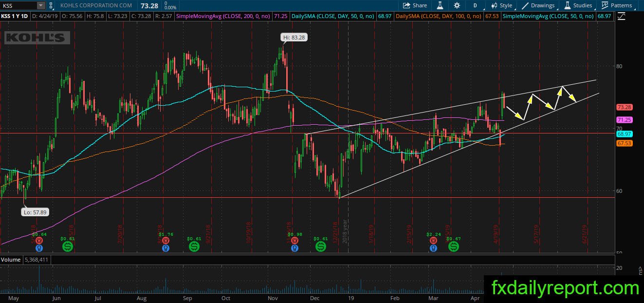Click the 1/18/19 expiration date marker
644x303 pixels.
[371, 234]
